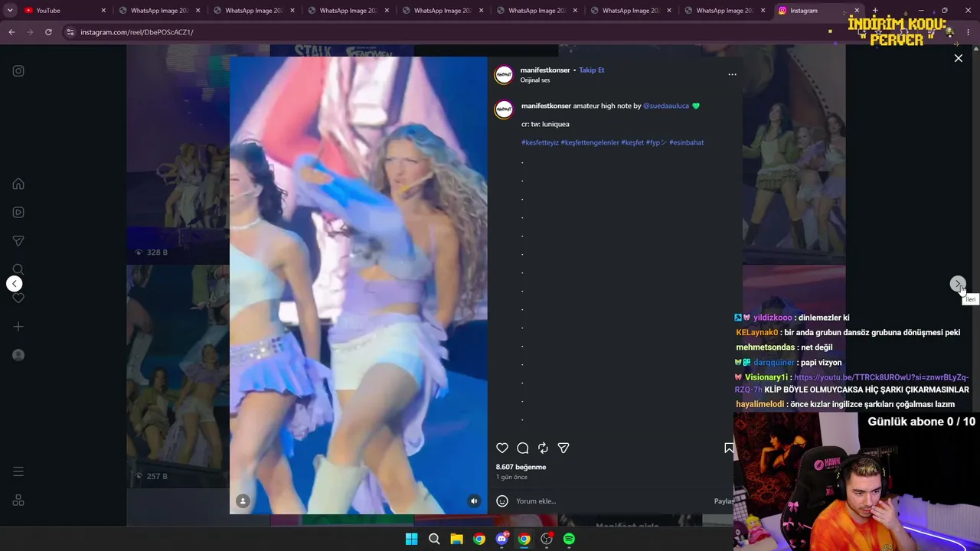This screenshot has width=980, height=551.
Task: Open comments with the speech bubble icon
Action: tap(523, 448)
